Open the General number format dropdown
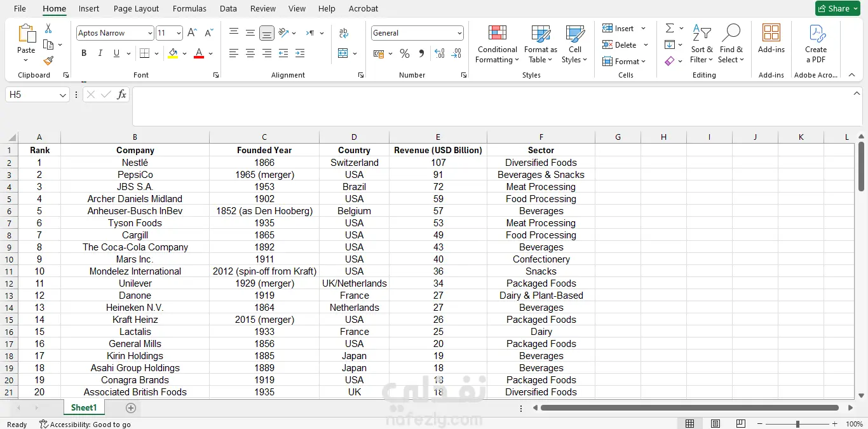The image size is (868, 429). click(x=459, y=33)
